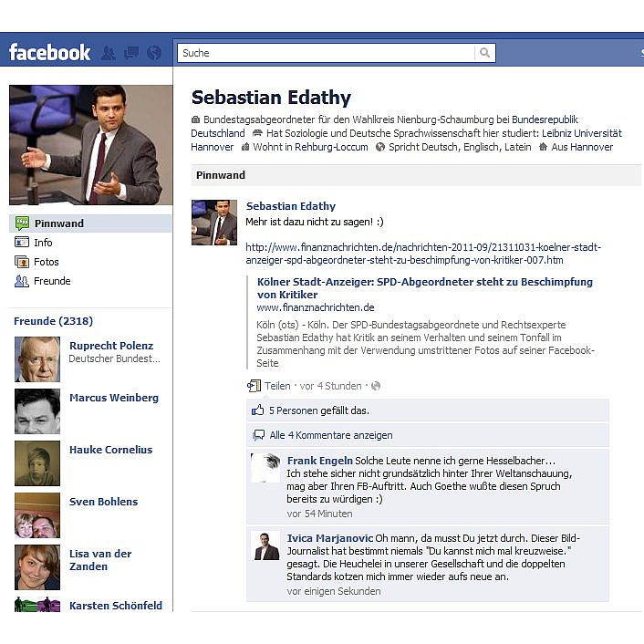
Task: Click the Rehburg-Loccum residence link
Action: click(331, 147)
